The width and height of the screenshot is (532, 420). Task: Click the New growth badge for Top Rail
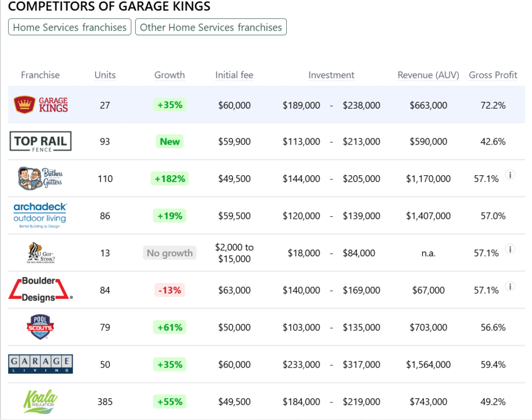(x=170, y=141)
